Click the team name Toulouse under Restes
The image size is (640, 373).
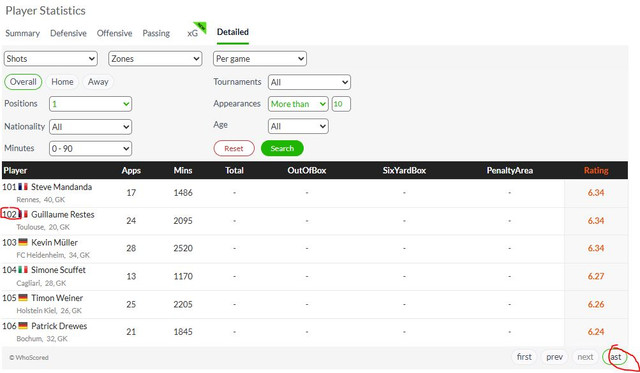(30, 227)
